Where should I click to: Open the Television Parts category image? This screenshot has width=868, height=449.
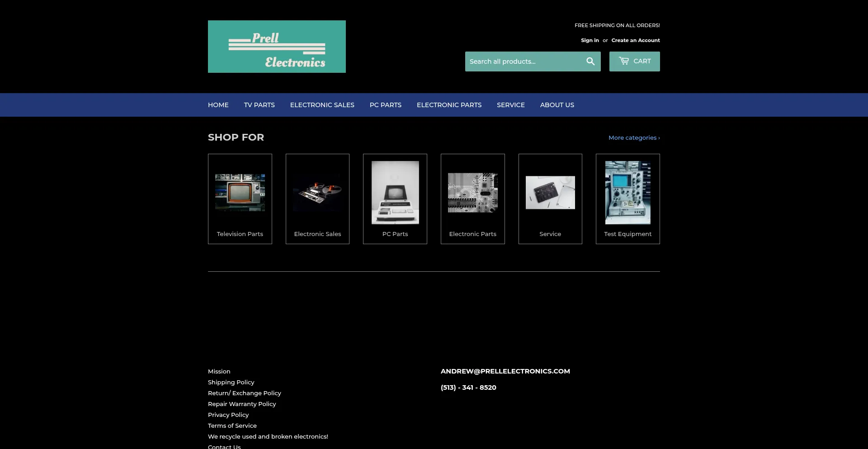click(240, 193)
